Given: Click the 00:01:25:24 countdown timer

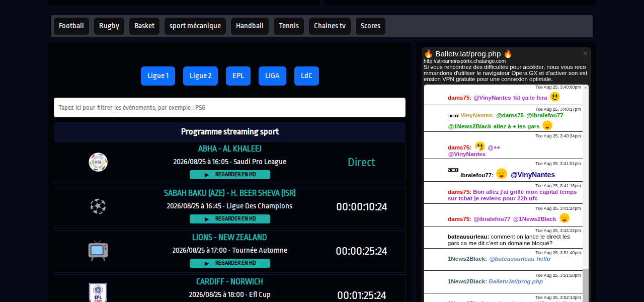Looking at the screenshot, I should click(x=361, y=295).
